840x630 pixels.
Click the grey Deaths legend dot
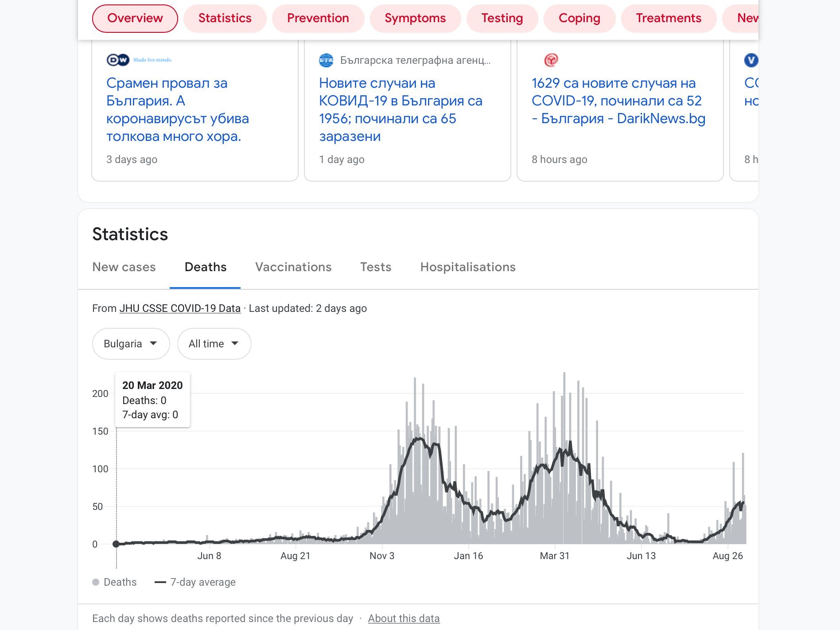coord(96,582)
